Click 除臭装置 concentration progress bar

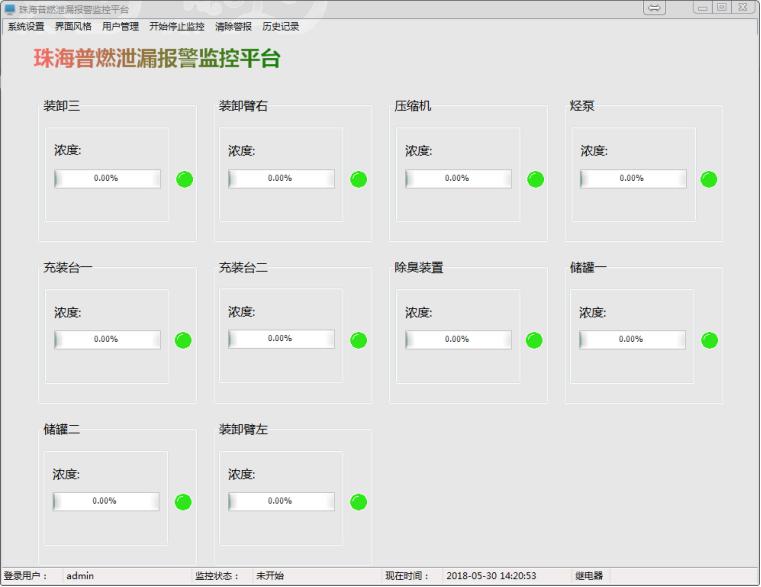click(458, 339)
